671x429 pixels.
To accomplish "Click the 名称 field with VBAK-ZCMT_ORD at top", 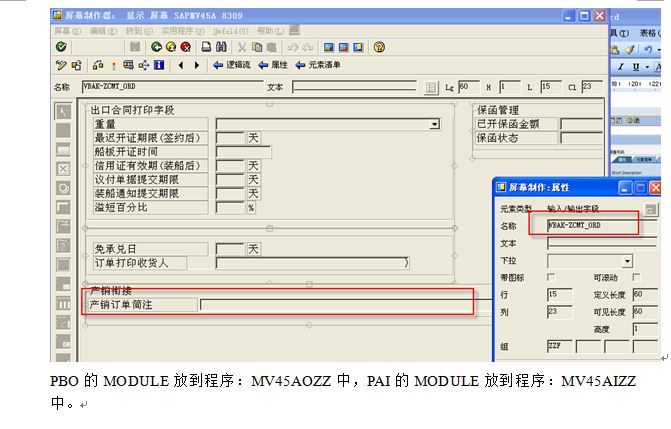I will click(172, 87).
